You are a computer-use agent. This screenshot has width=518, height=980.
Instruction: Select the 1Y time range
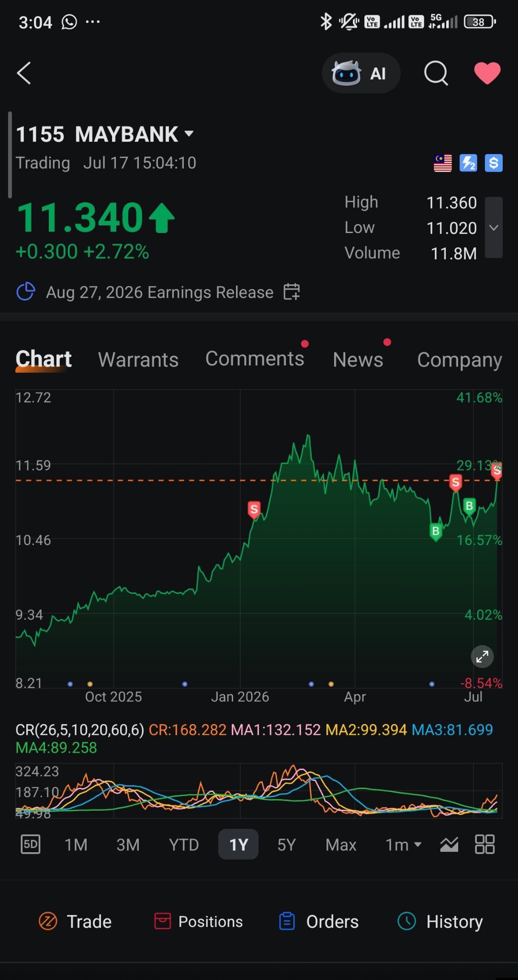[238, 845]
